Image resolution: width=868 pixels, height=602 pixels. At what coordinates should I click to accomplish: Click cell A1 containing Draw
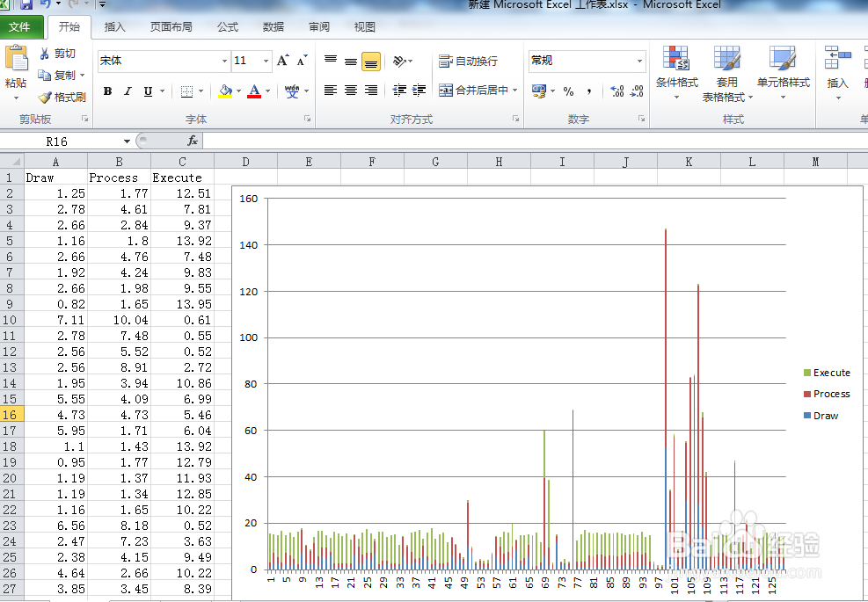[55, 178]
